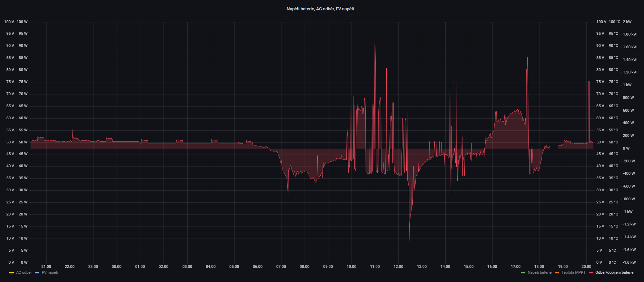Click the 11:00 time axis label
Image resolution: width=644 pixels, height=282 pixels.
coord(375,266)
